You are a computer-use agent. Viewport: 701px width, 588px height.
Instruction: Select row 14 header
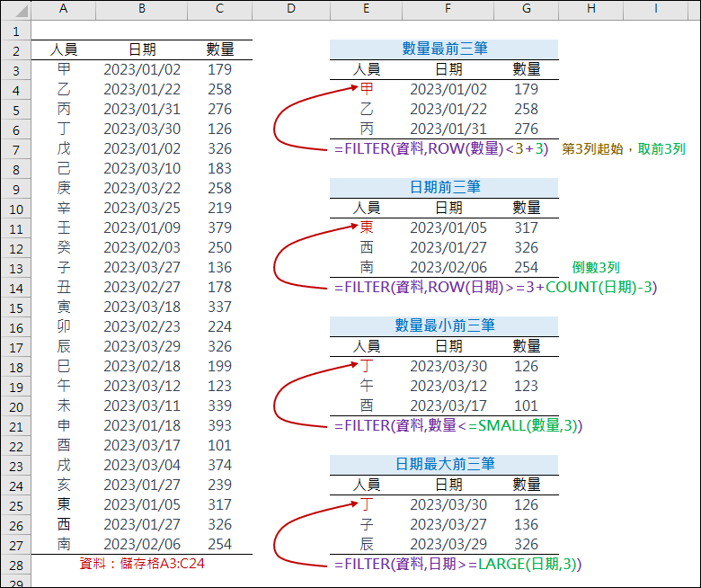click(x=16, y=288)
